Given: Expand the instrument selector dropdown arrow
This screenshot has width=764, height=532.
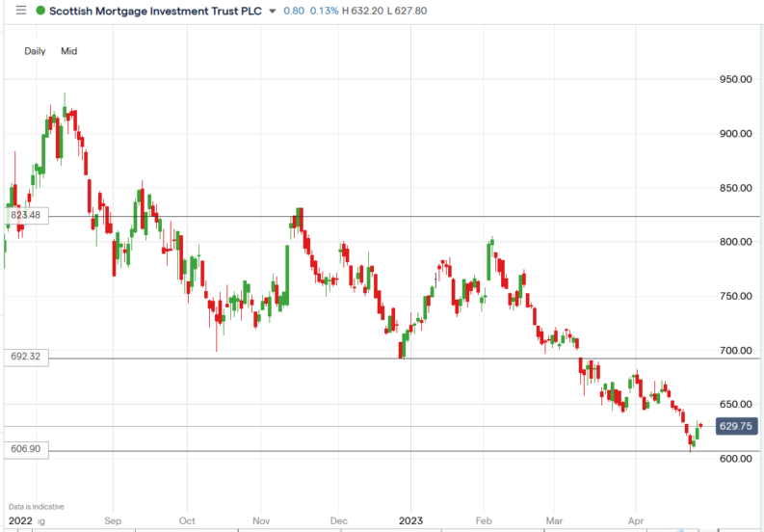Looking at the screenshot, I should pyautogui.click(x=274, y=12).
